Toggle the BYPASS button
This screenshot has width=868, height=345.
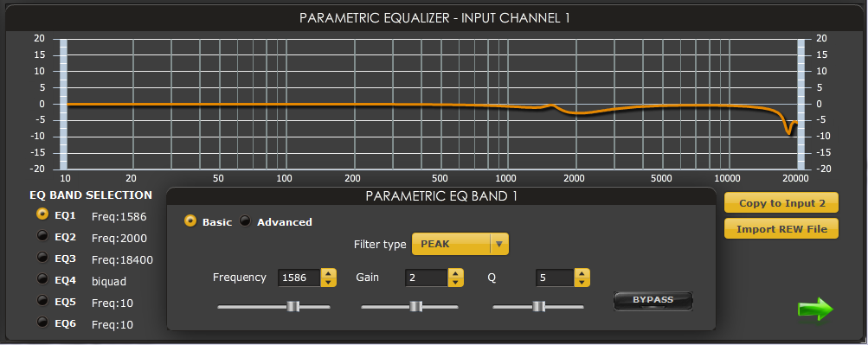tap(653, 301)
